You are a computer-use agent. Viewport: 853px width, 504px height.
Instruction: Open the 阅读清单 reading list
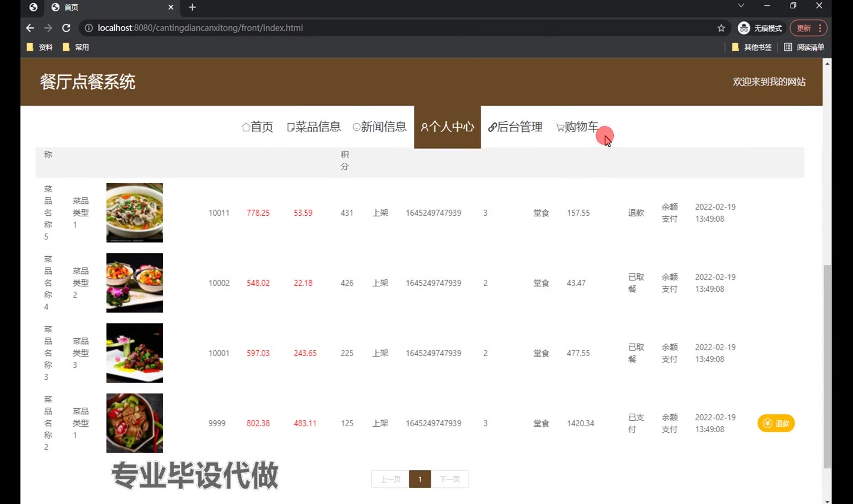click(804, 47)
